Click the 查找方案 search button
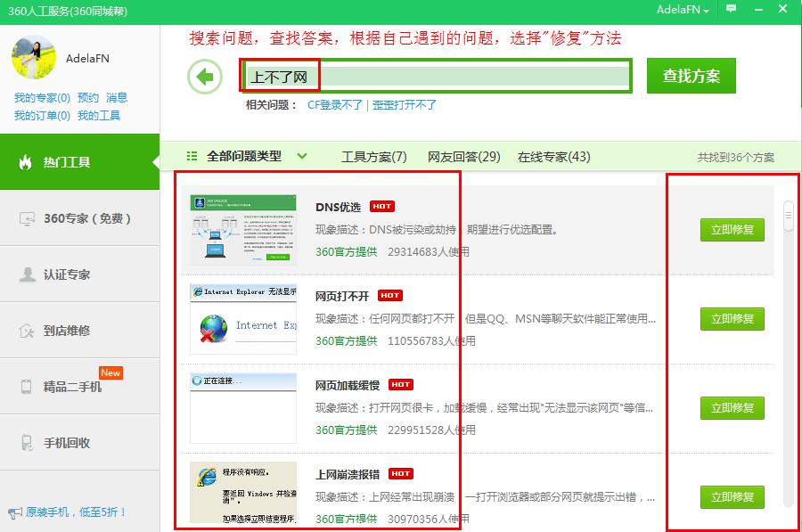 click(x=691, y=76)
